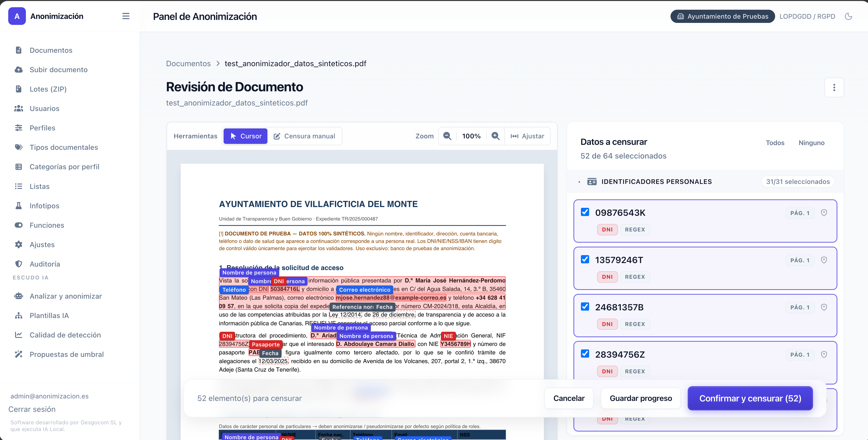Click the 100% zoom value

(x=471, y=136)
